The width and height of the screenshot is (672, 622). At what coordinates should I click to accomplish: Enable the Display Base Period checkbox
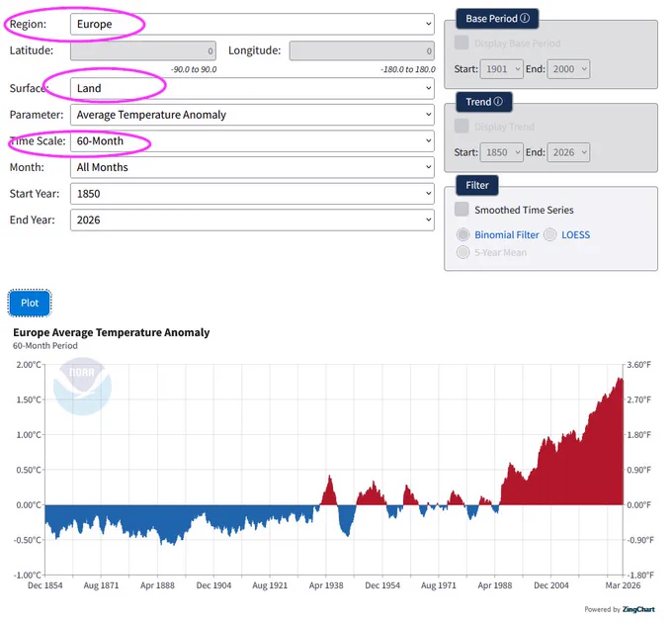point(462,43)
